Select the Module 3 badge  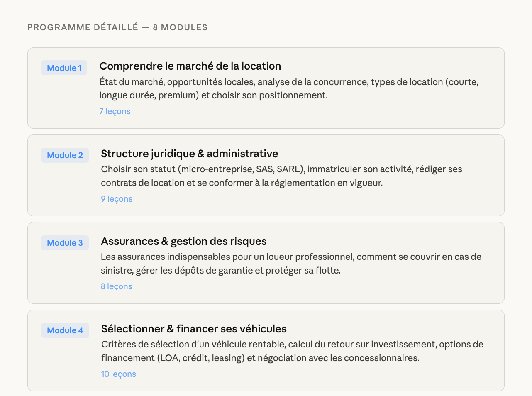click(65, 243)
